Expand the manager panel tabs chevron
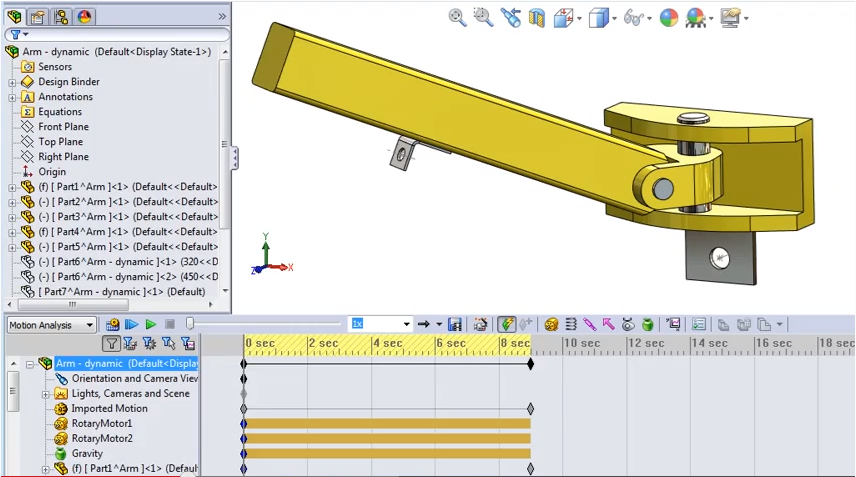 click(x=222, y=16)
